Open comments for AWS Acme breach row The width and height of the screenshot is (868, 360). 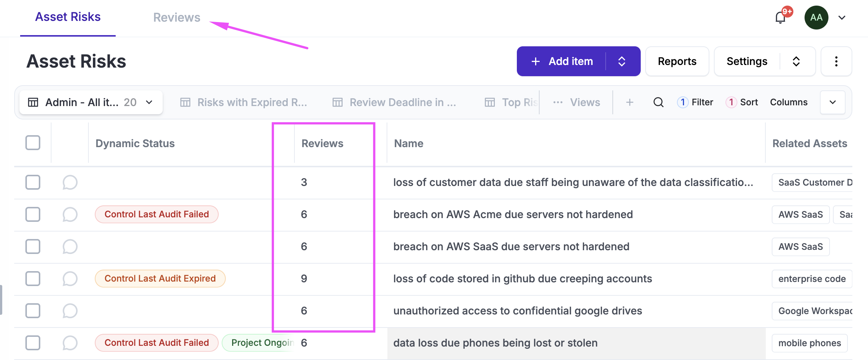(x=70, y=214)
